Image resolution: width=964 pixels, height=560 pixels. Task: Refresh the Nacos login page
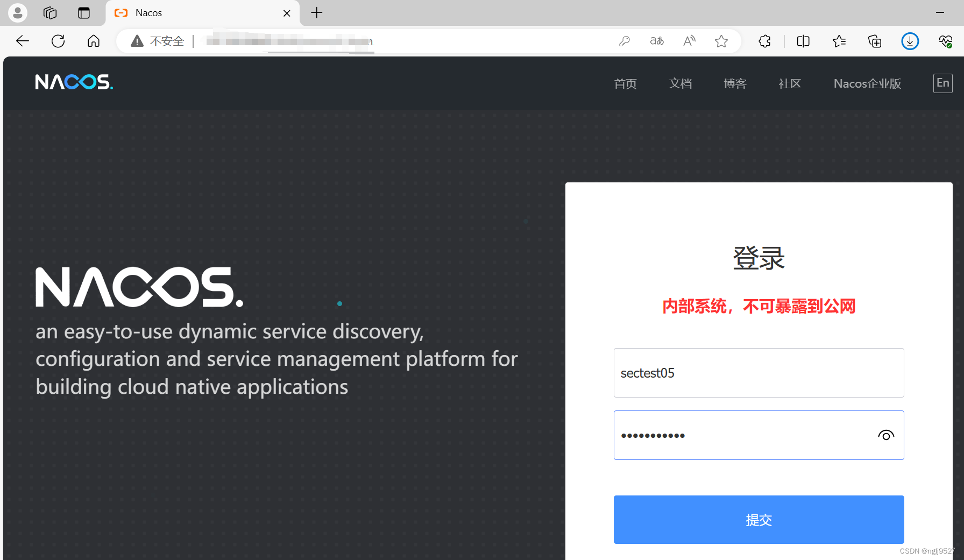coord(58,41)
